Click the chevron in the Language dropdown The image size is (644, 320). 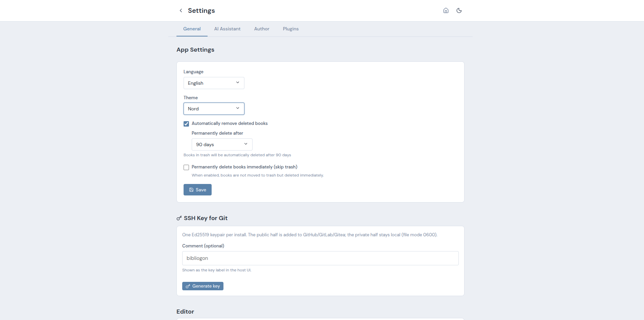[238, 83]
